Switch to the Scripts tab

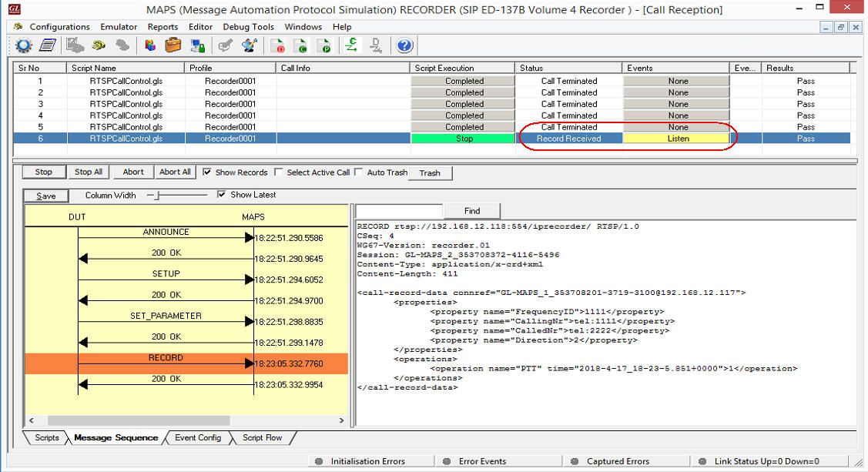point(46,437)
